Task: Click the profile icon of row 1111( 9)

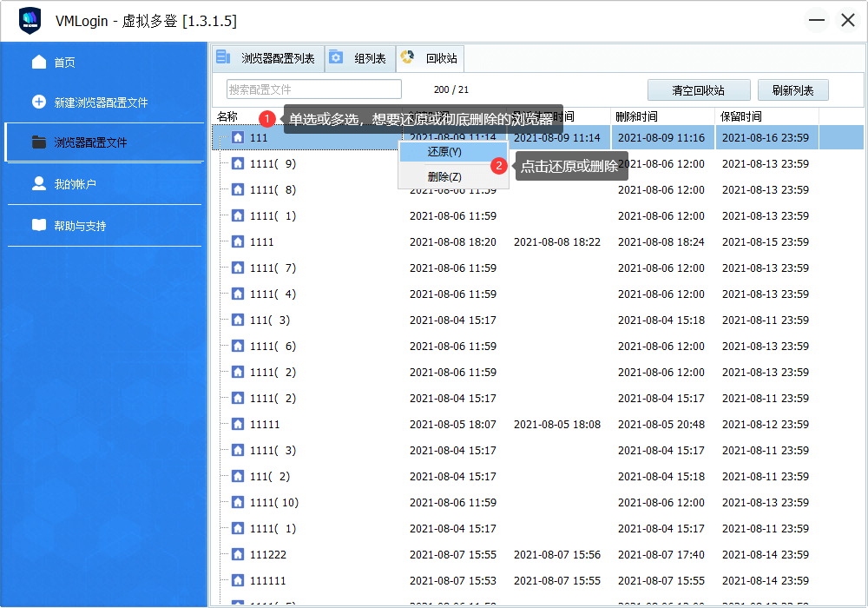Action: (x=238, y=163)
